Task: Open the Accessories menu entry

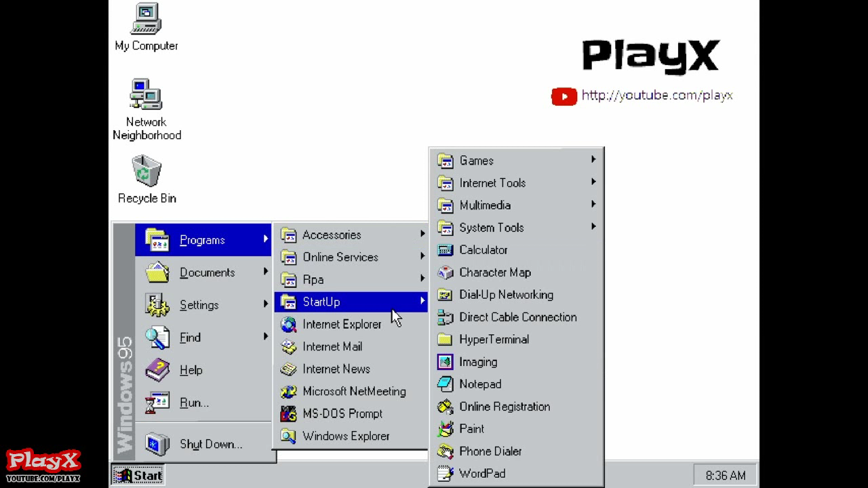Action: coord(351,235)
